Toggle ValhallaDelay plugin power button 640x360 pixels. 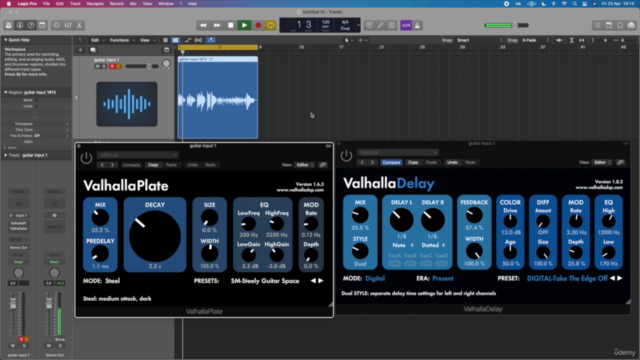coord(346,156)
